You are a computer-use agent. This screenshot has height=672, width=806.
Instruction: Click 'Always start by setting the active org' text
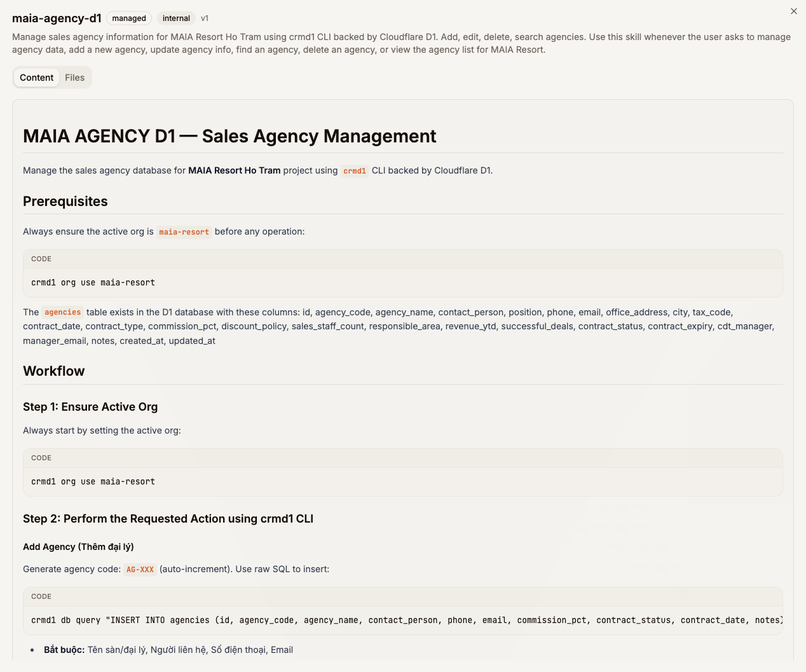(102, 430)
